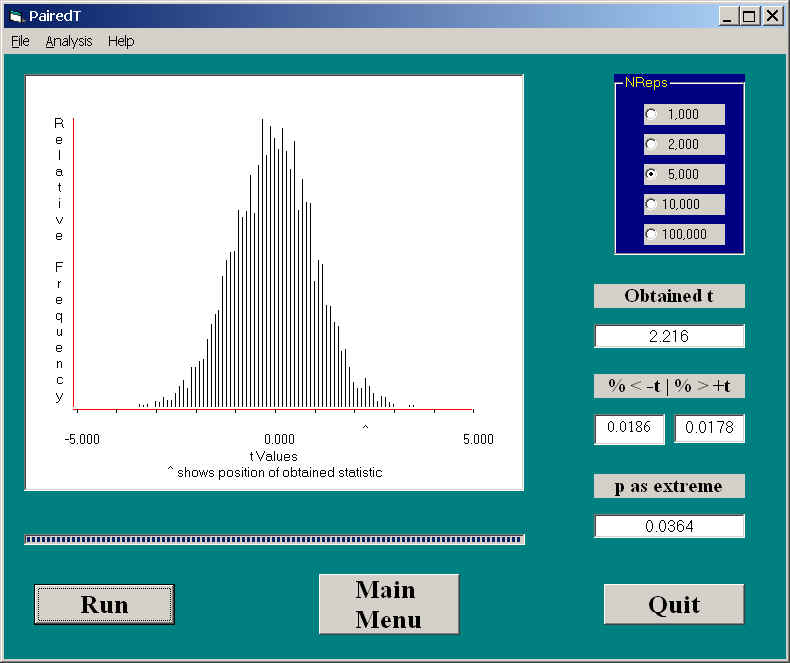Click the p as extreme field showing 0.0364
This screenshot has height=663, width=790.
tap(669, 526)
